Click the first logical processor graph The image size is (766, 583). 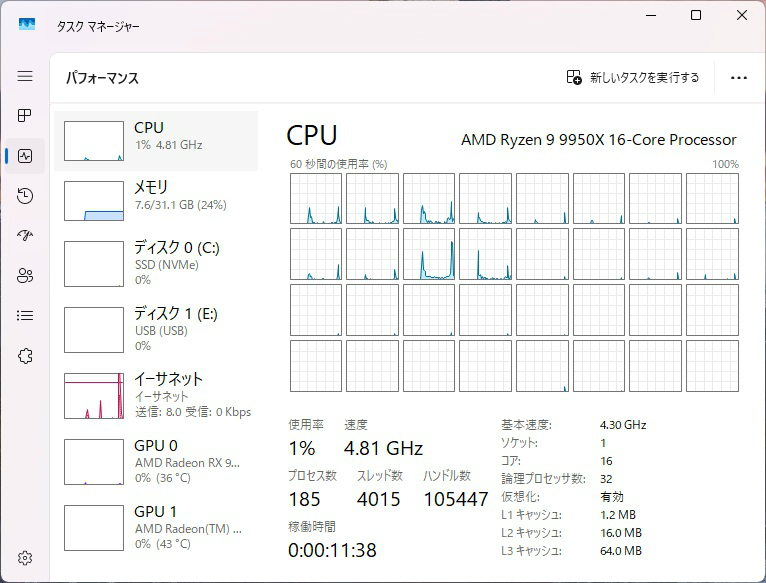(x=316, y=199)
